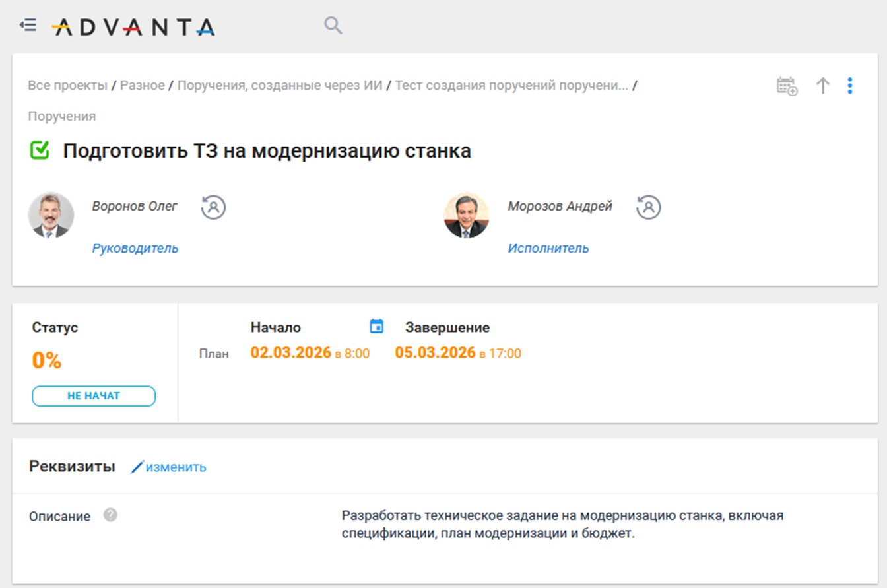Collapse the sidebar menu icon
The height and width of the screenshot is (588, 887).
click(x=28, y=26)
